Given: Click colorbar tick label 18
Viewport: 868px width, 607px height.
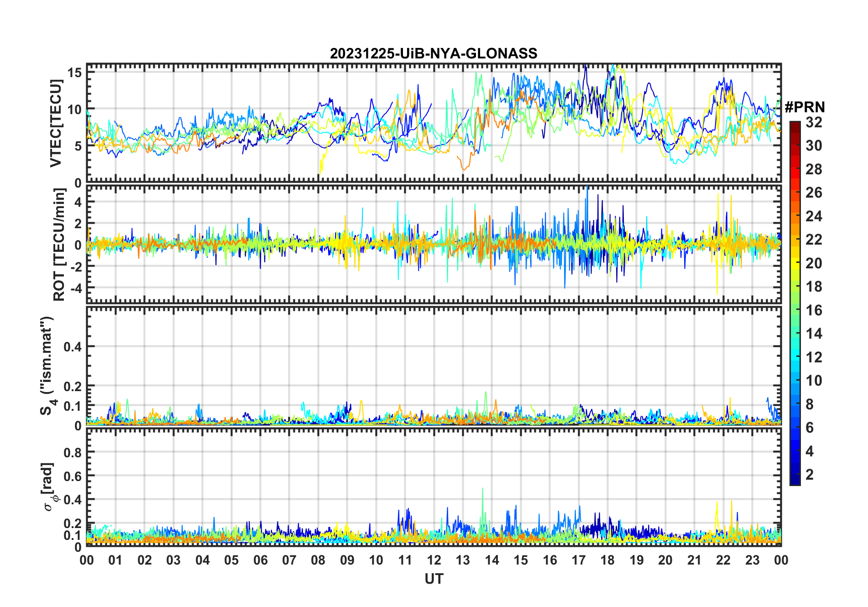Looking at the screenshot, I should 814,287.
